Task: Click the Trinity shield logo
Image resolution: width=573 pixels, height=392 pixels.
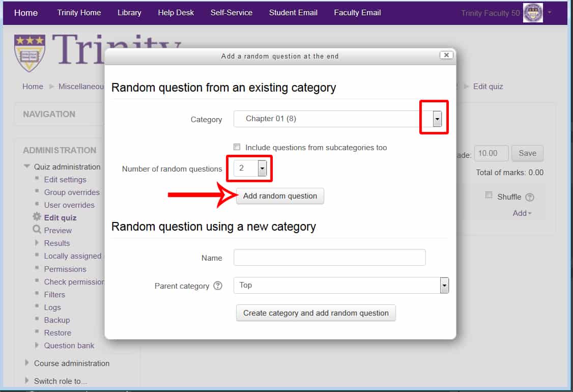Action: pos(29,53)
